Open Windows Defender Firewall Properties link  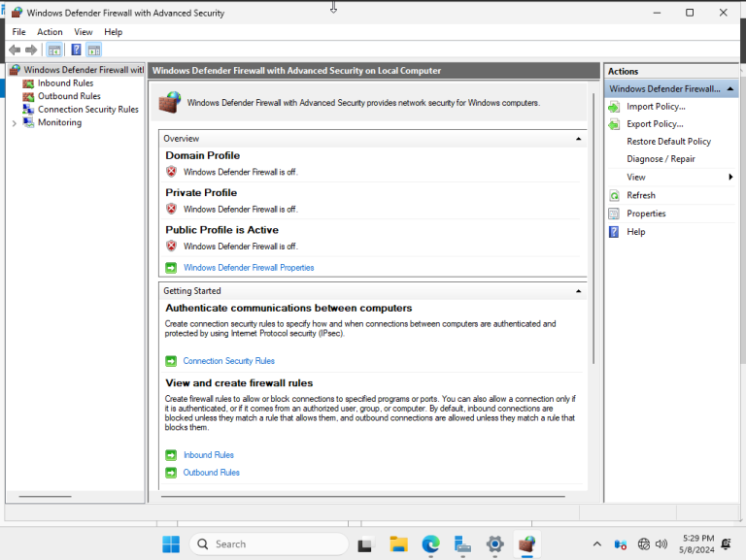pyautogui.click(x=249, y=268)
